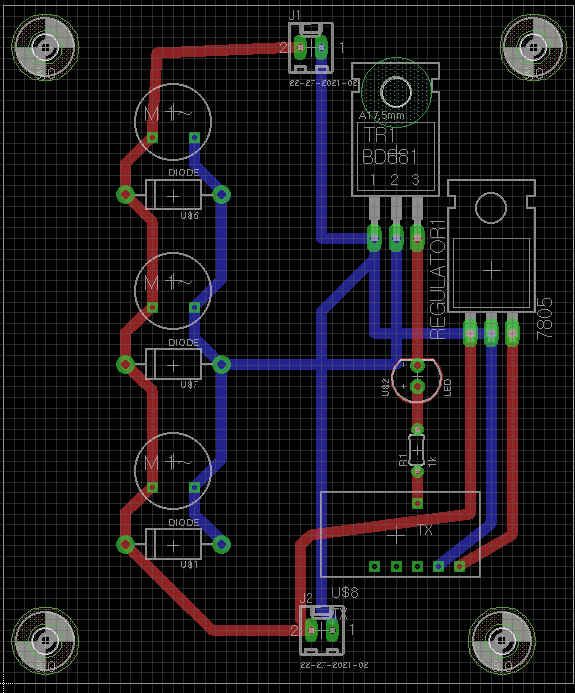Select pin 3 pad of TR1
The image size is (575, 693).
tap(417, 237)
